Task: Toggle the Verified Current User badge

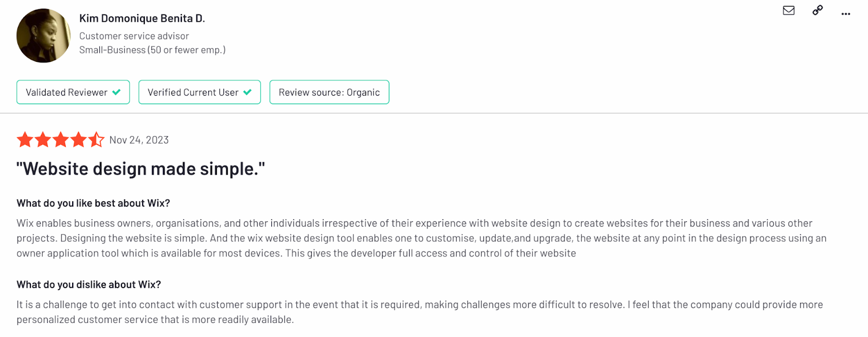Action: [200, 92]
